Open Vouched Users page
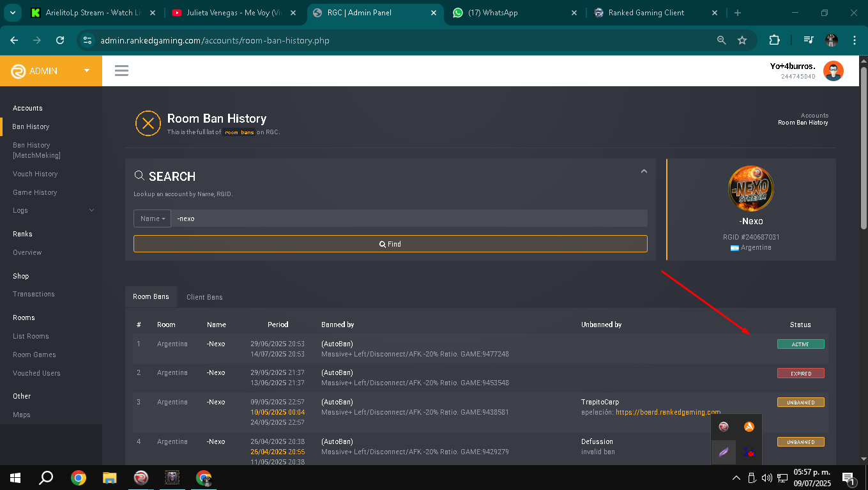The width and height of the screenshot is (868, 490). (36, 373)
